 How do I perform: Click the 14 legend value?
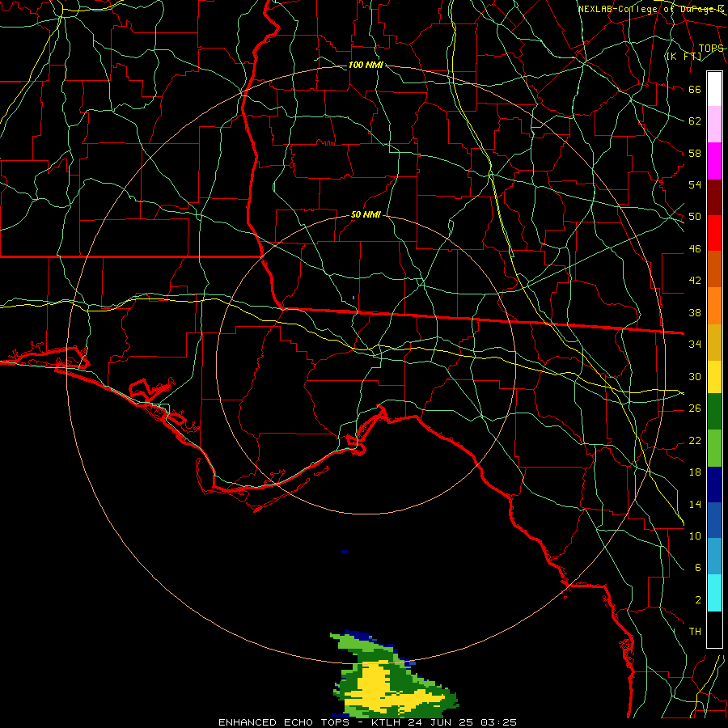[x=695, y=504]
